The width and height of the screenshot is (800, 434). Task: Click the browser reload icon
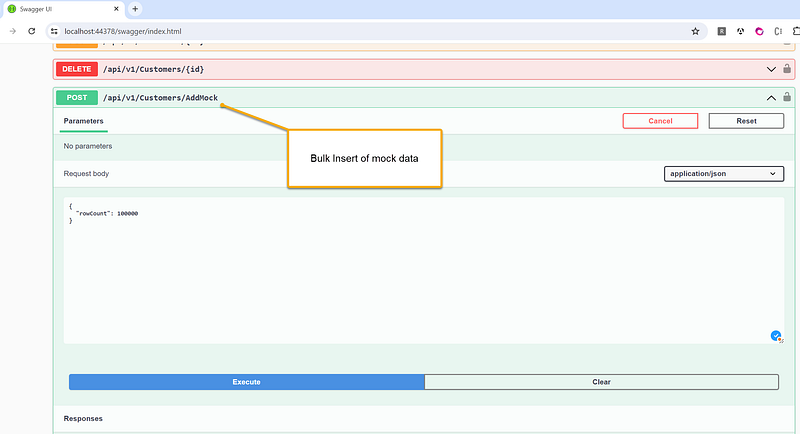(x=32, y=31)
